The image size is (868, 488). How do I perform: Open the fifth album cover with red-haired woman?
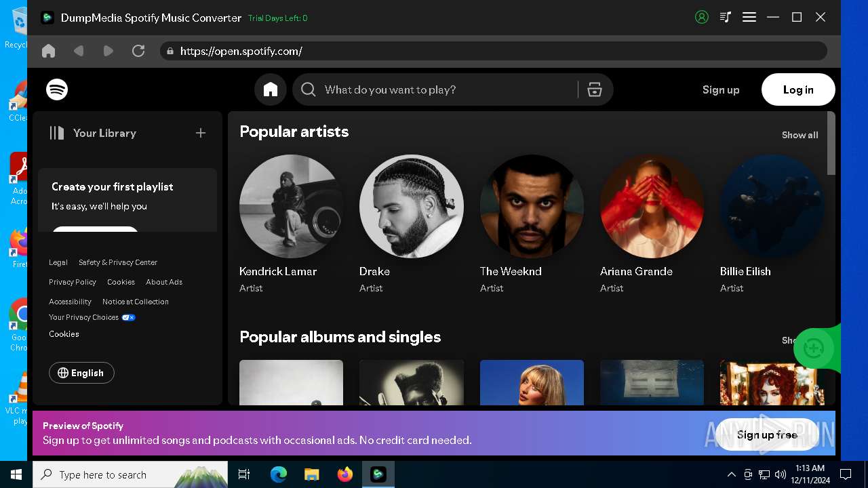tap(772, 382)
